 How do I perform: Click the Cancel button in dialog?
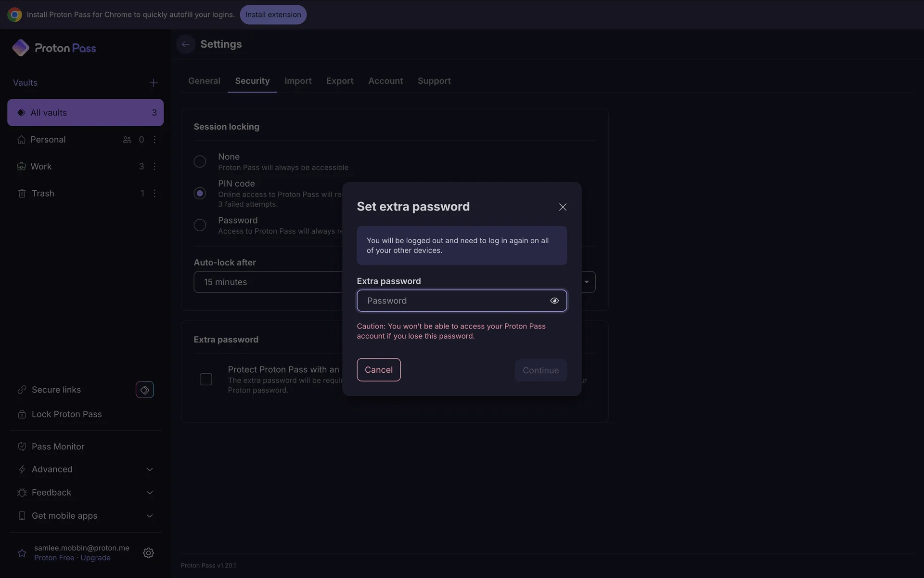point(378,370)
